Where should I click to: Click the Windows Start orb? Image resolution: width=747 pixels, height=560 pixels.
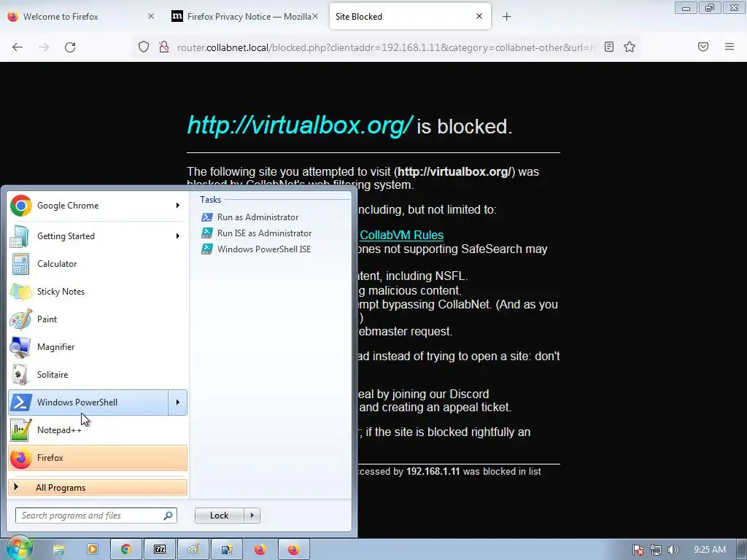19,548
